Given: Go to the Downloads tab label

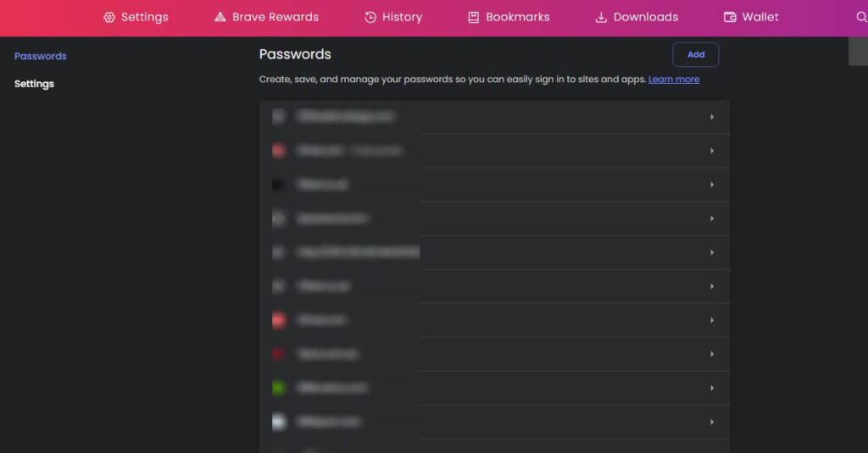Looking at the screenshot, I should click(x=645, y=17).
